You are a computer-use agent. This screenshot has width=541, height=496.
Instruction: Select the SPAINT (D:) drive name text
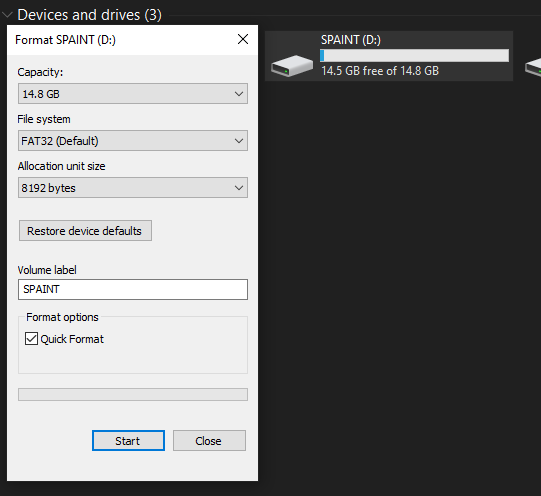tap(351, 40)
